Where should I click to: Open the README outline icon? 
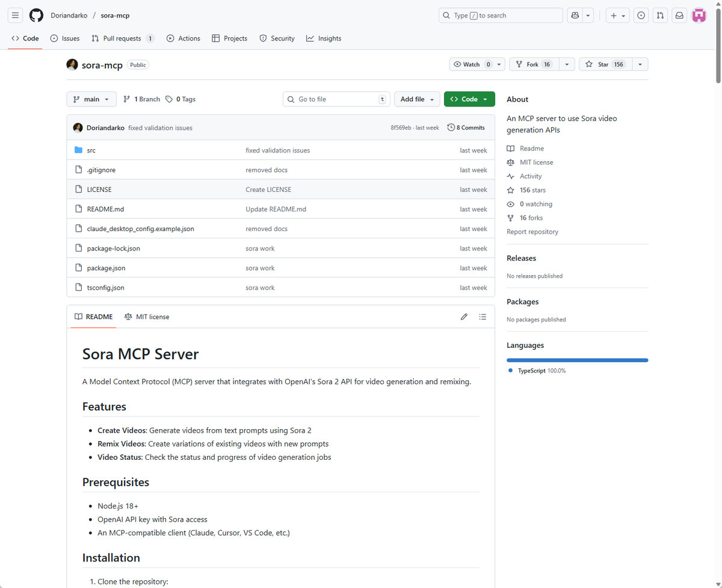483,317
